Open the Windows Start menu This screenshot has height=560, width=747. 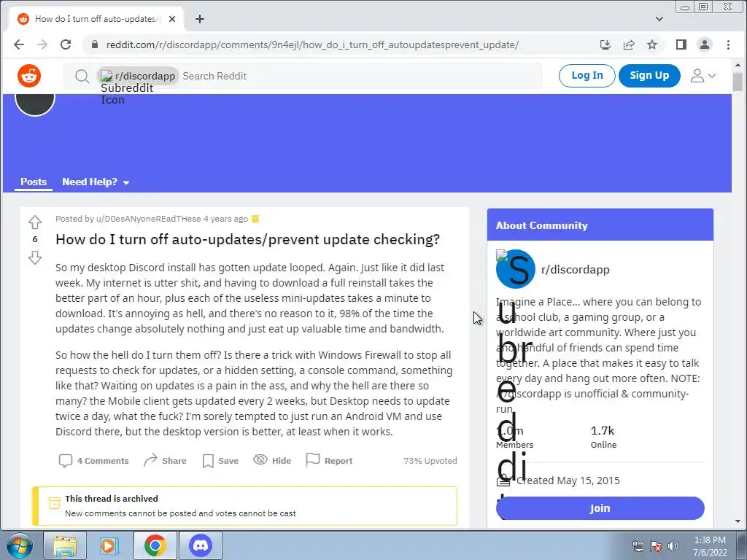click(x=18, y=545)
